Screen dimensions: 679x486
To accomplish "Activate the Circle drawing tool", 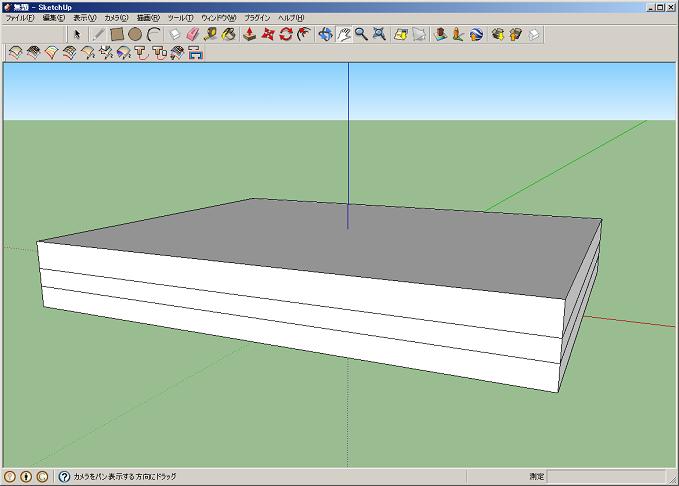I will tap(135, 34).
